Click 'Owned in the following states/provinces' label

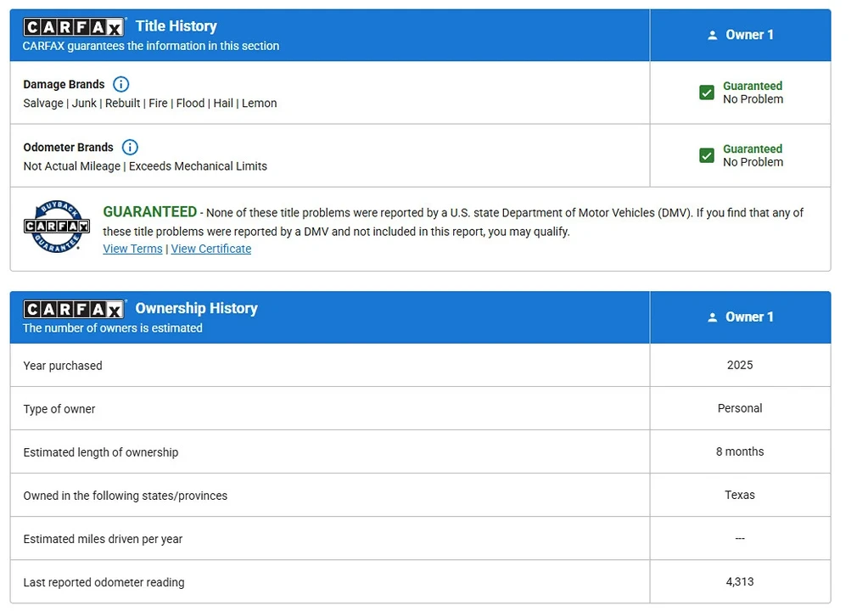pyautogui.click(x=125, y=496)
